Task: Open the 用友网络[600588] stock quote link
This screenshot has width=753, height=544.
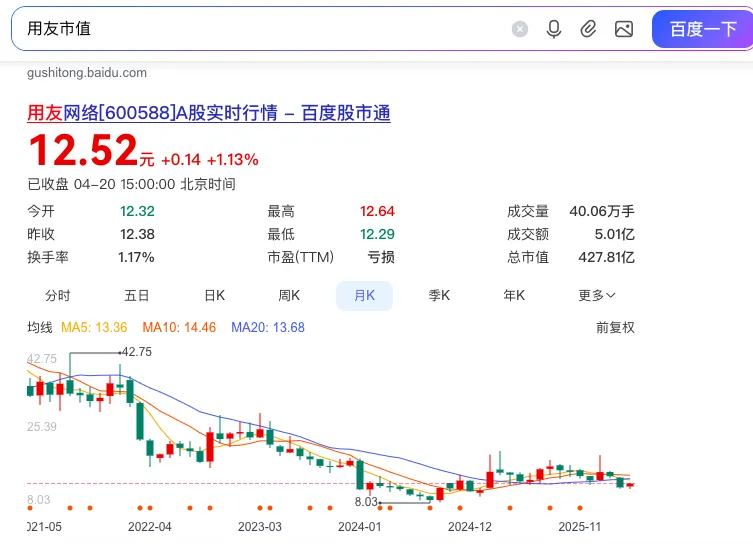Action: 208,113
